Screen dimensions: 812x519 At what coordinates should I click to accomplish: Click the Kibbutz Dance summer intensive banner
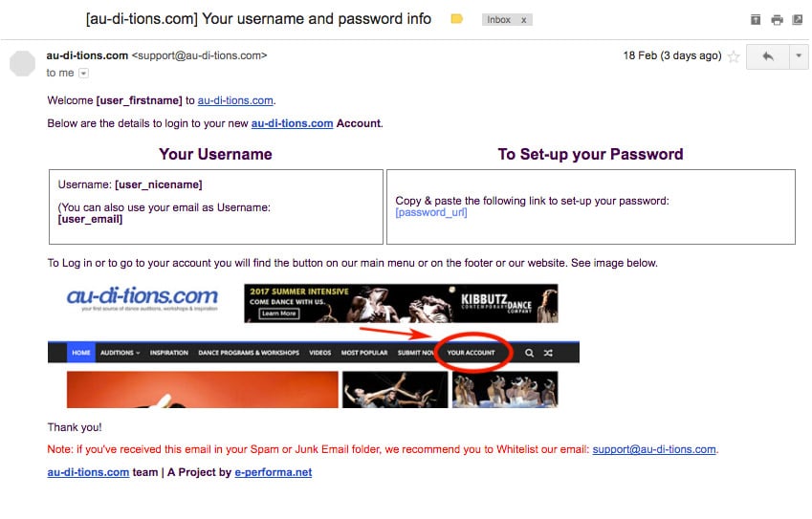click(x=401, y=303)
